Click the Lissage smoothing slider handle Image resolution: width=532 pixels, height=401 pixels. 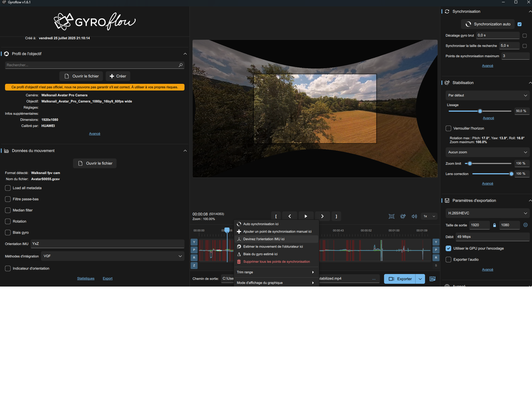coord(480,111)
